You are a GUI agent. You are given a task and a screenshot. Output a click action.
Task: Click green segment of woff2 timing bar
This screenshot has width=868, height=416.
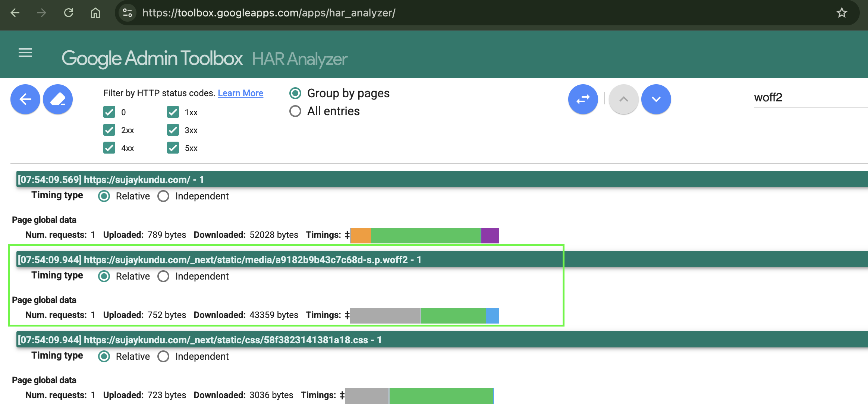[x=453, y=315]
